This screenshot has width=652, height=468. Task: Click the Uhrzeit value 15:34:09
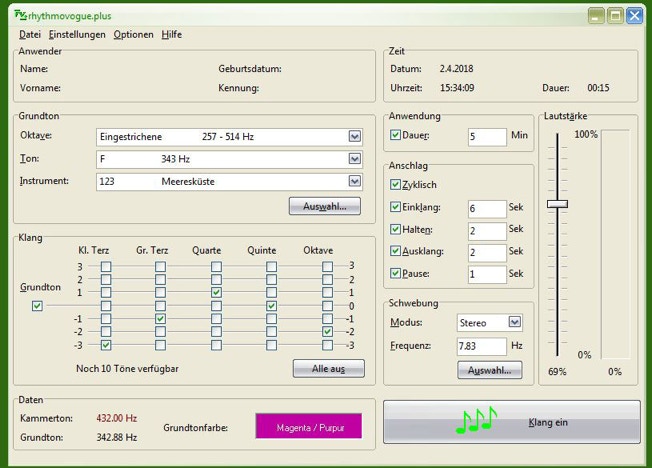coord(457,88)
